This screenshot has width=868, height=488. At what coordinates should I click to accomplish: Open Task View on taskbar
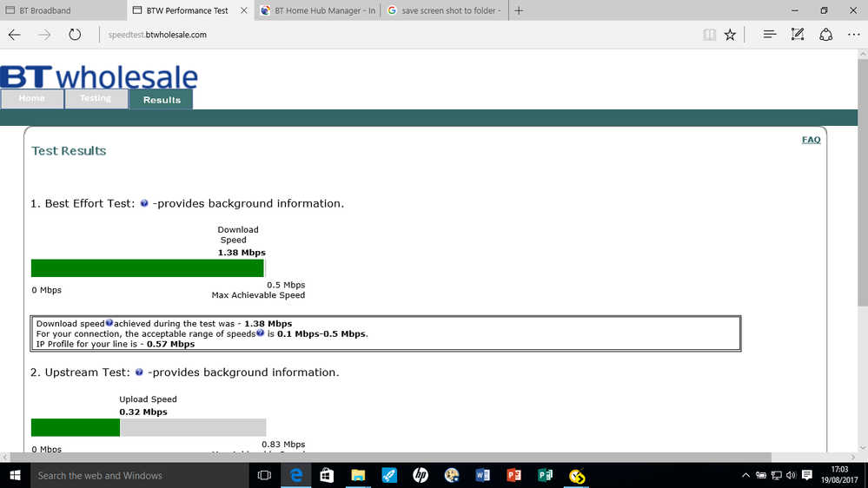point(265,475)
